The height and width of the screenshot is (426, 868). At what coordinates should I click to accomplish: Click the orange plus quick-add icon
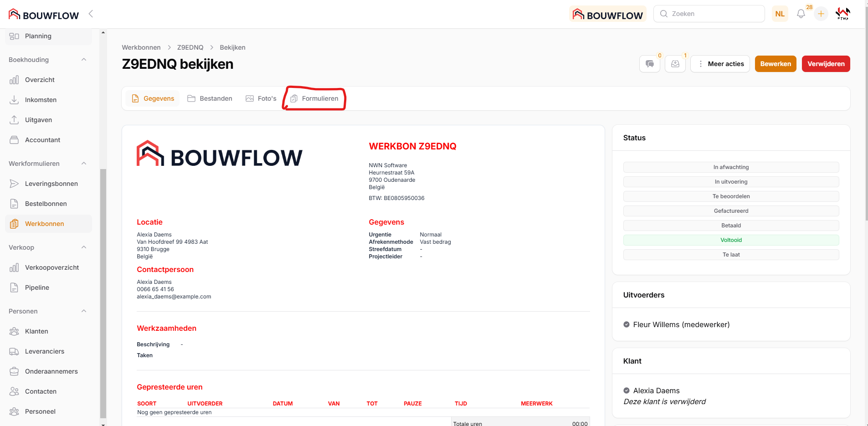coord(821,14)
